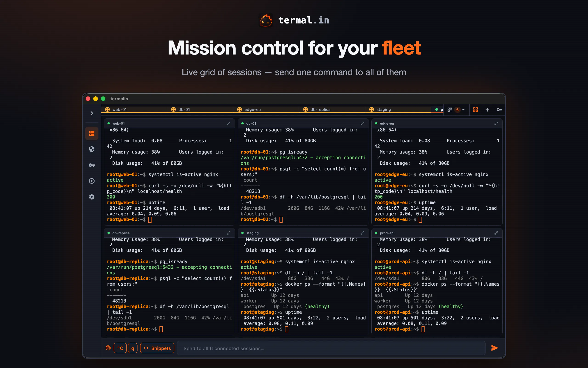Viewport: 588px width, 368px height.
Task: Click the web-01 terminal prompt cursor
Action: point(150,219)
